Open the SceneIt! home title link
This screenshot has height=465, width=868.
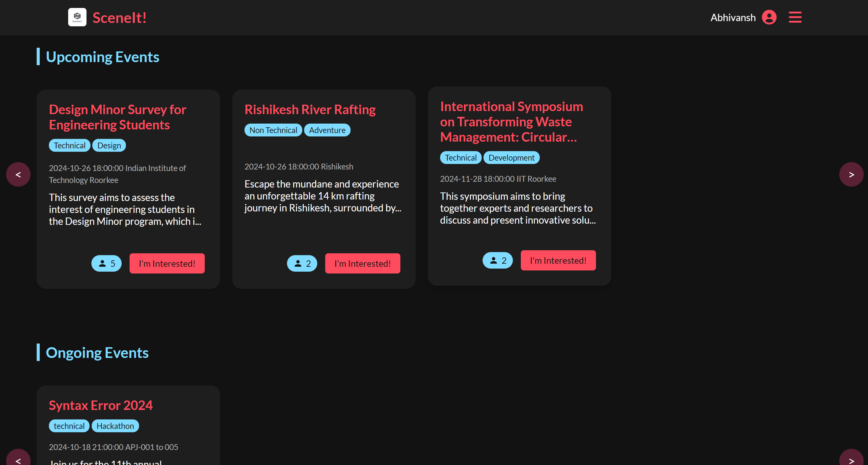pos(119,17)
